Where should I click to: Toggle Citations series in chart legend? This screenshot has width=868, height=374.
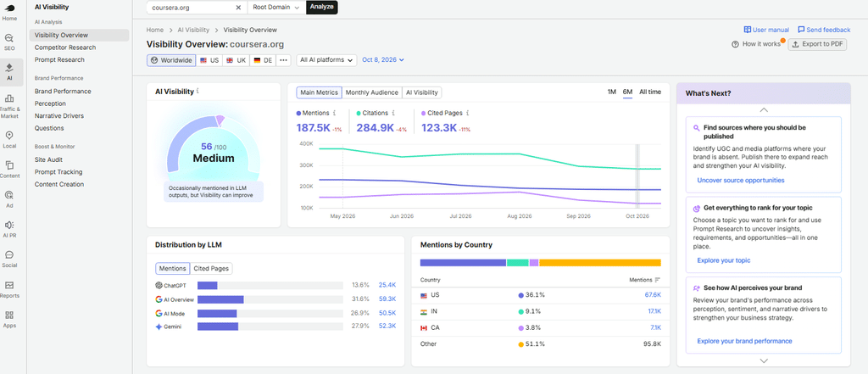click(x=372, y=113)
